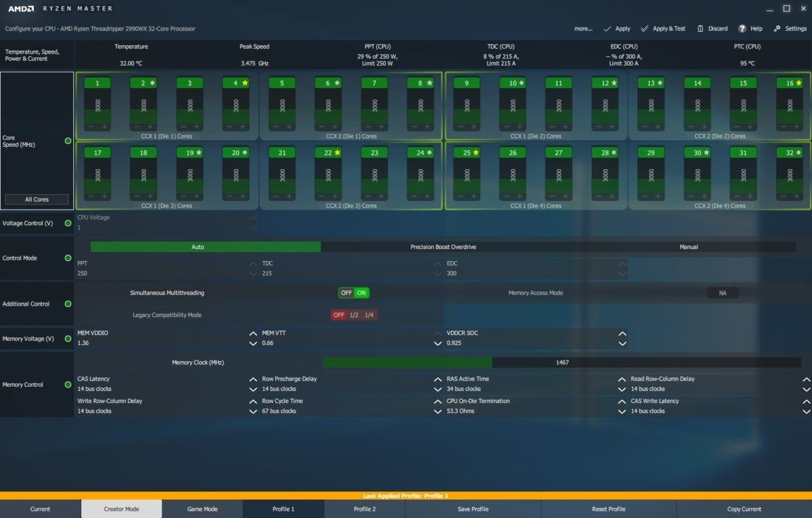Click the gold star on core 22
Viewport: 812px width, 518px height.
pyautogui.click(x=338, y=153)
